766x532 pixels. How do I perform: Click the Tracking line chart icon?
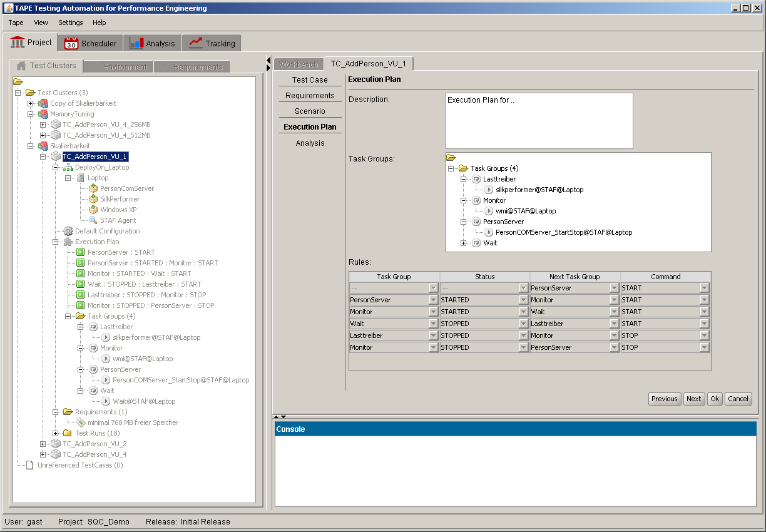point(196,43)
